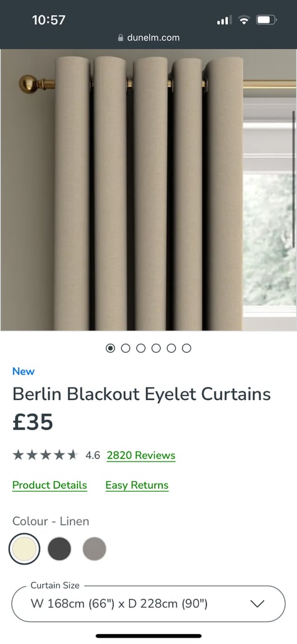This screenshot has width=297, height=644.
Task: Open the Easy Returns link
Action: tap(137, 485)
